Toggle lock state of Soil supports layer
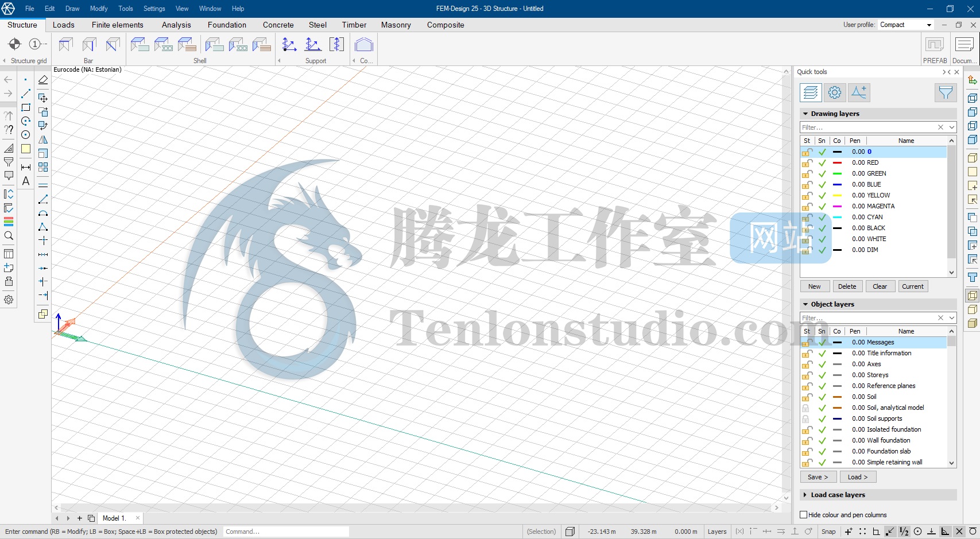The image size is (980, 539). (x=806, y=419)
